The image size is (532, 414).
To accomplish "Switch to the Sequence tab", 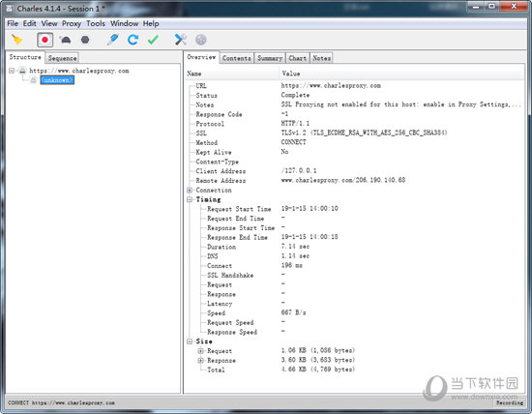I will [62, 58].
